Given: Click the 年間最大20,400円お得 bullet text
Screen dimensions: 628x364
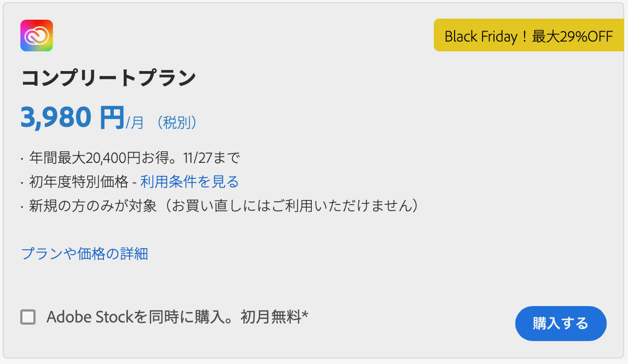Looking at the screenshot, I should click(x=106, y=157).
